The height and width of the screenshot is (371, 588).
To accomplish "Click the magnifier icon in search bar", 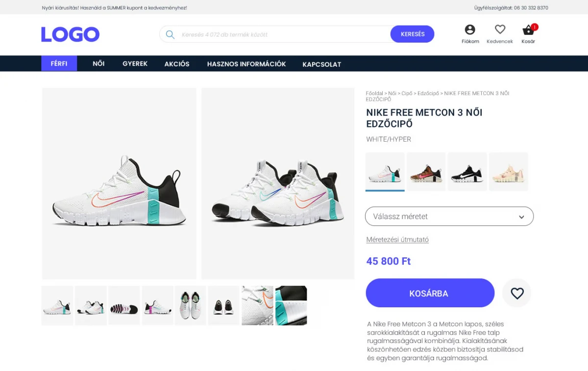I will (x=170, y=34).
